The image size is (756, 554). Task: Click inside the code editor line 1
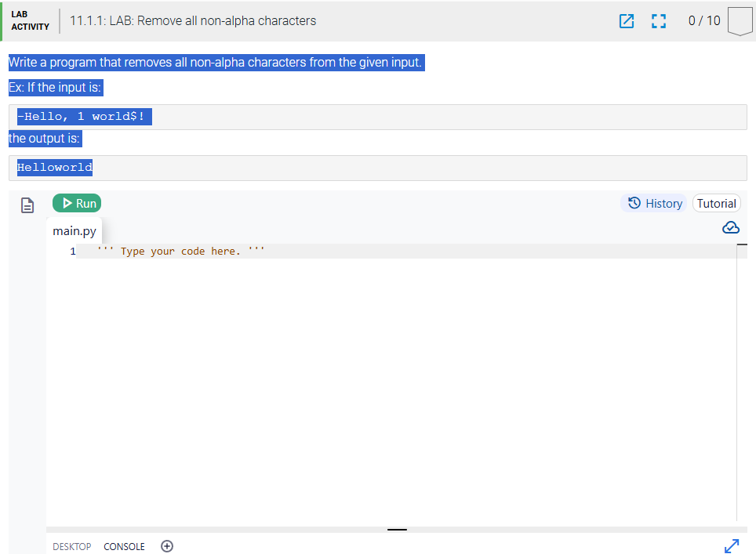click(314, 251)
